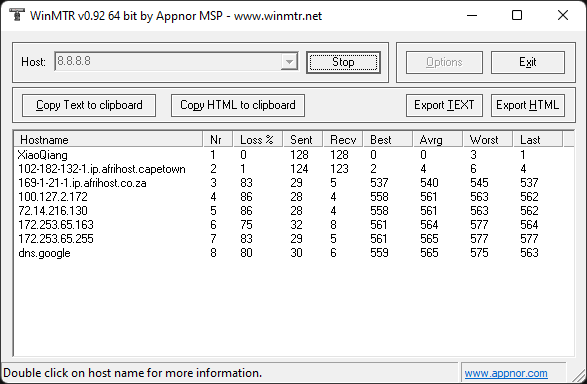Click the Sent column header

tap(302, 140)
